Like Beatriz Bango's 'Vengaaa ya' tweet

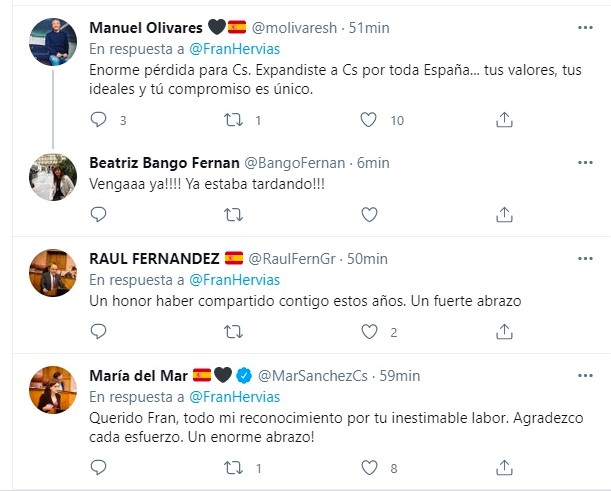tap(369, 213)
